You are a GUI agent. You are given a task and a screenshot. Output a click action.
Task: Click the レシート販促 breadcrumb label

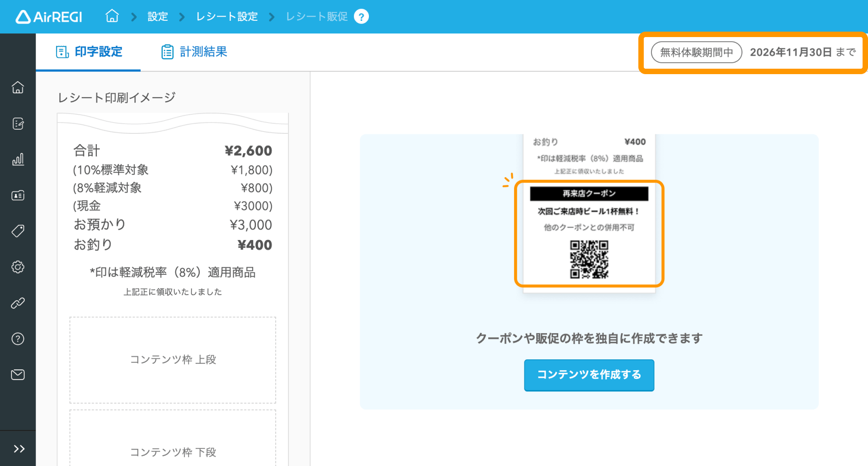[316, 17]
